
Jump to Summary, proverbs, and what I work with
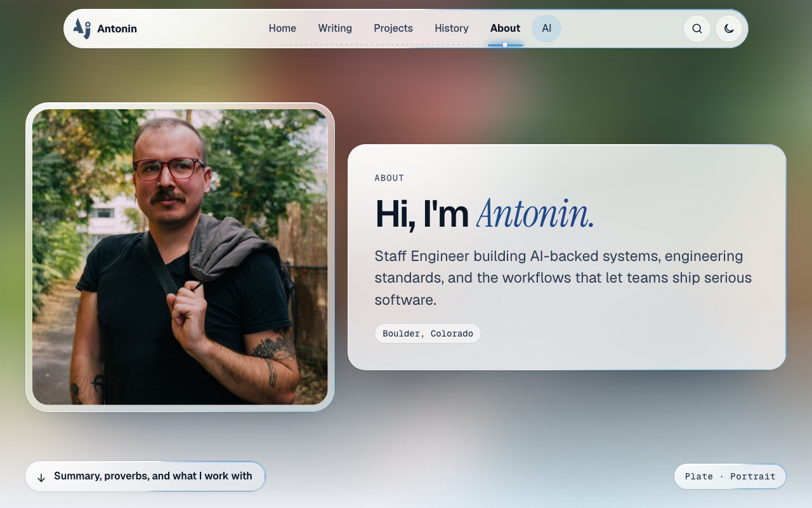[145, 476]
